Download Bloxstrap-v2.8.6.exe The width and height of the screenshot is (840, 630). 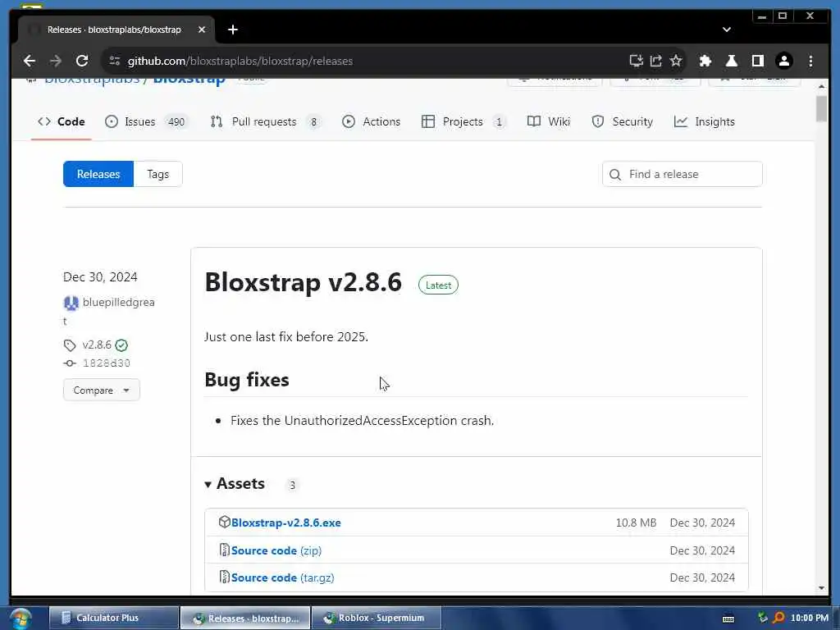(286, 523)
